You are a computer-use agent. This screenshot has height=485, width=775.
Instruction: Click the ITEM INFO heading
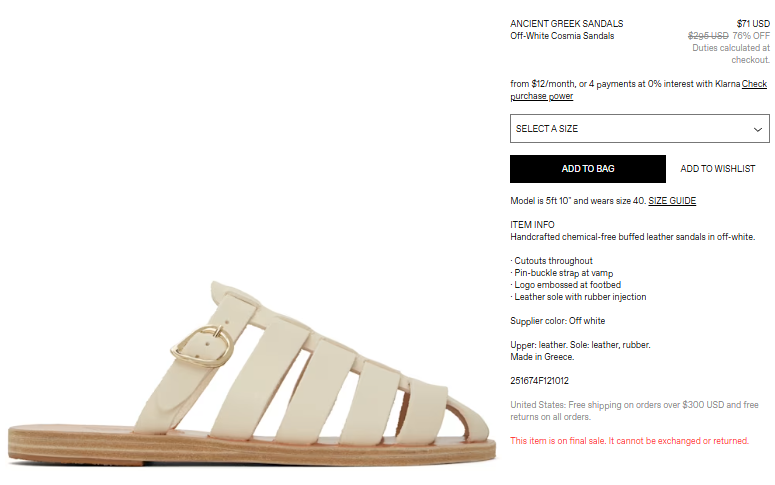532,224
